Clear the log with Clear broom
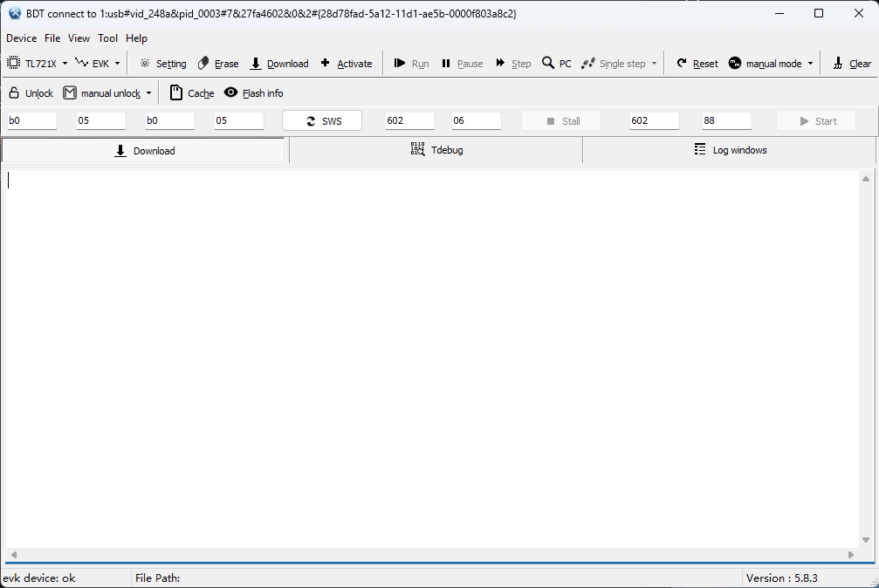Image resolution: width=879 pixels, height=588 pixels. (838, 64)
